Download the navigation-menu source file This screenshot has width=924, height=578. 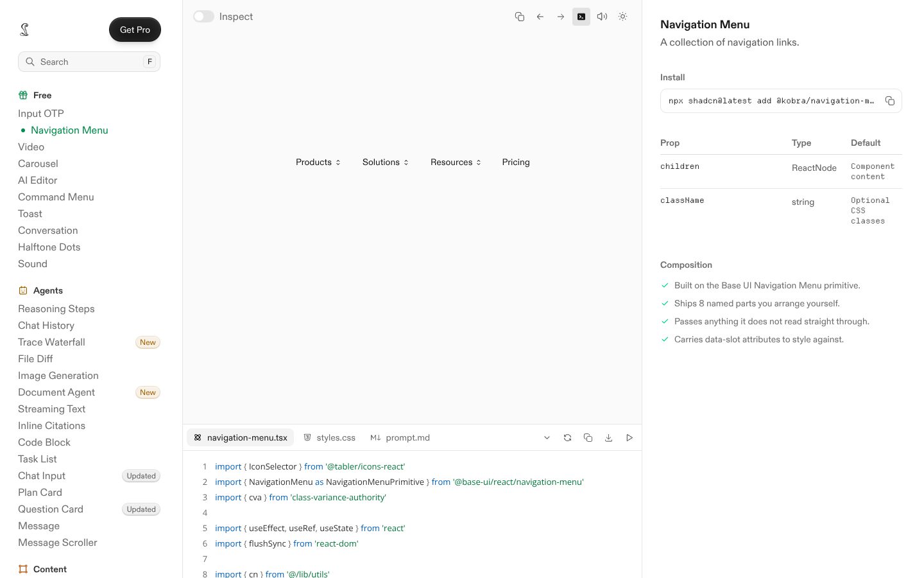coord(608,438)
